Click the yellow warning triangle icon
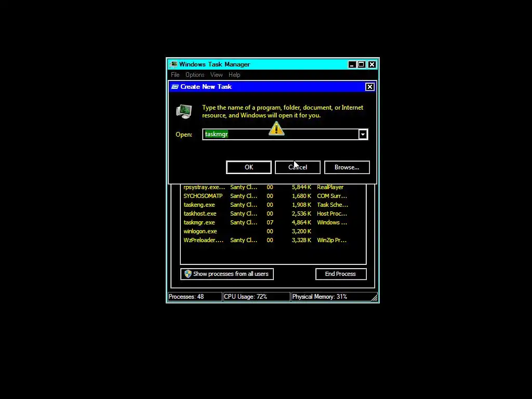Image resolution: width=532 pixels, height=399 pixels. coord(276,129)
